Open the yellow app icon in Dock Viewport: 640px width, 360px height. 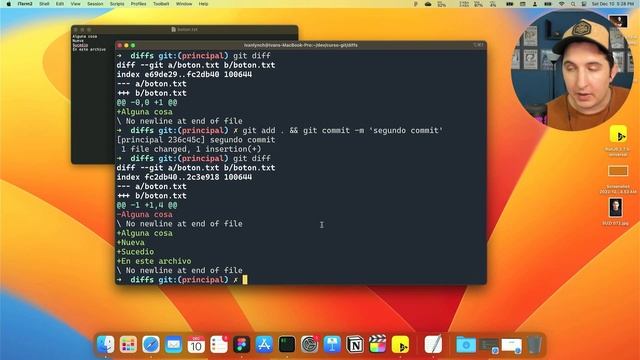tap(400, 345)
